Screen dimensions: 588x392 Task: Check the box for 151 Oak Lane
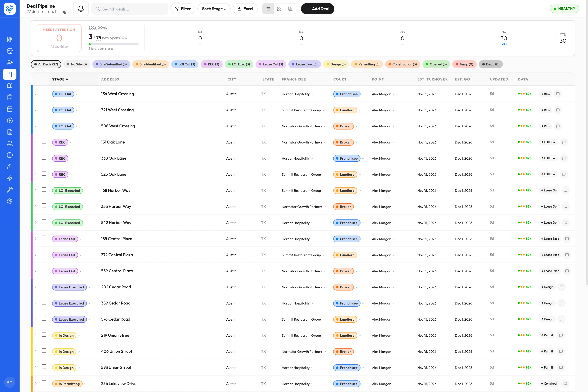[x=44, y=141]
